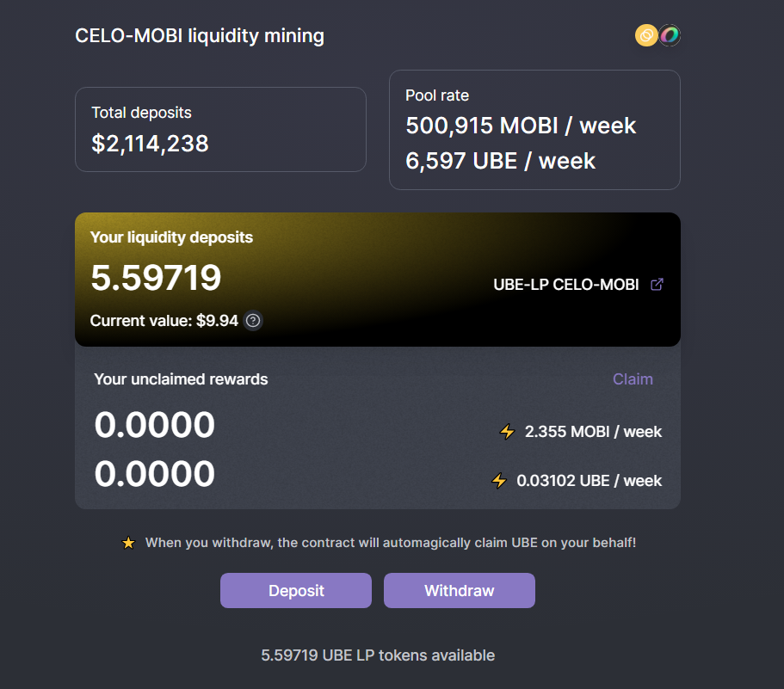This screenshot has height=689, width=784.
Task: Click the star icon before the withdraw notice
Action: click(128, 543)
